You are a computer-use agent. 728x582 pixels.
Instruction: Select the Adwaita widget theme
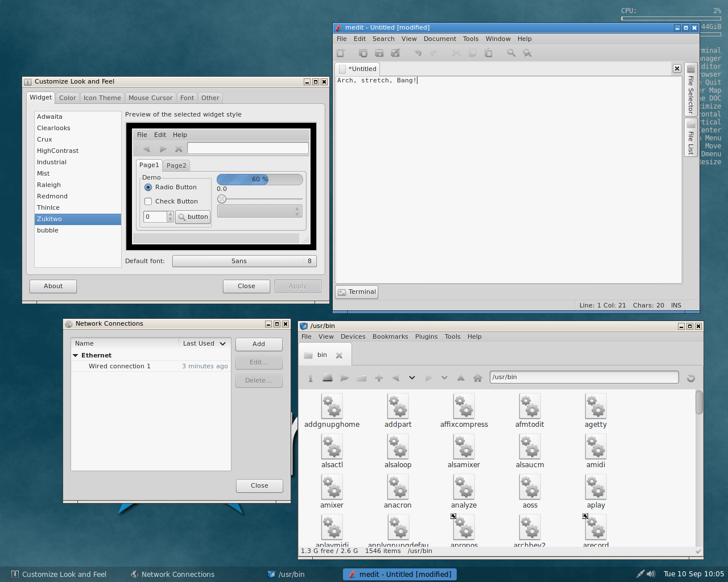click(x=78, y=117)
